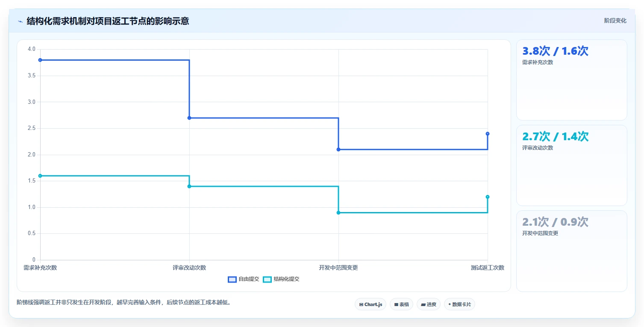Click the 评审改动次数 x-axis label
Image resolution: width=644 pixels, height=327 pixels.
click(189, 268)
